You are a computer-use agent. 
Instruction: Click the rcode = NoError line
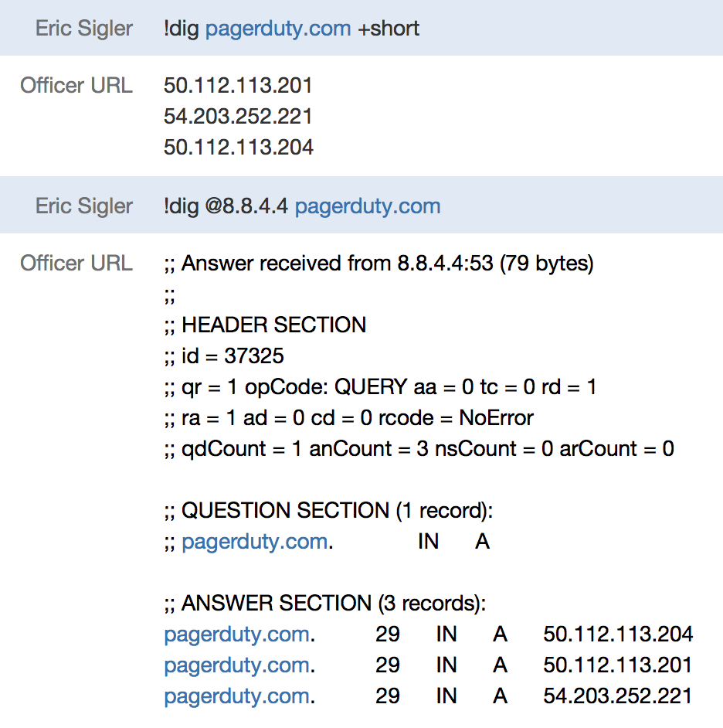pyautogui.click(x=349, y=418)
